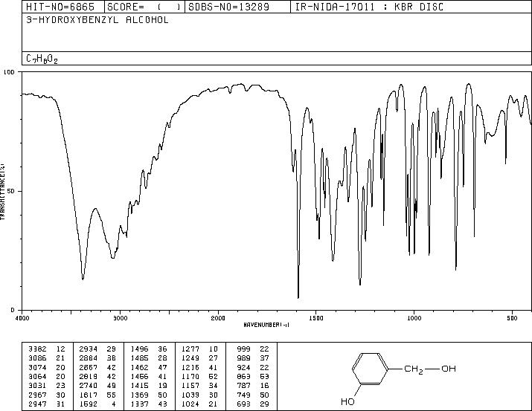The image size is (532, 411).
Task: Click the WAVENUMBER axis title
Action: click(266, 325)
